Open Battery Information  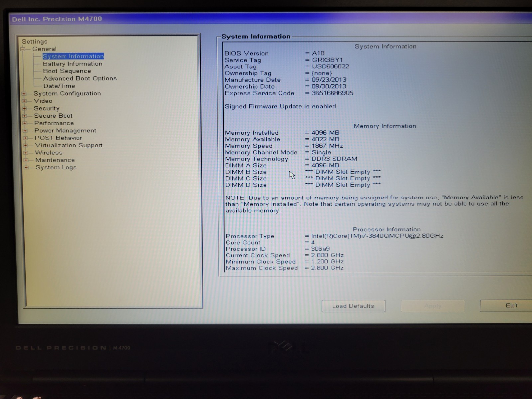72,64
